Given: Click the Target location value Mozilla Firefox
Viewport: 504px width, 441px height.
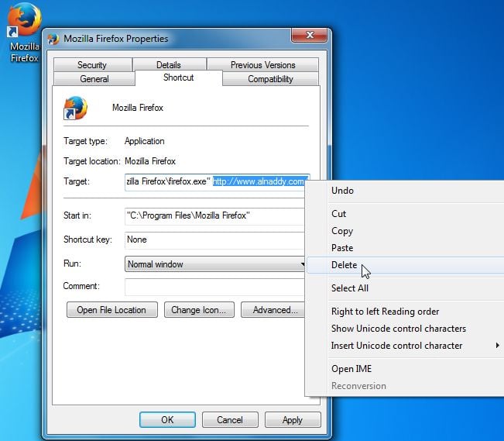Looking at the screenshot, I should pyautogui.click(x=150, y=161).
